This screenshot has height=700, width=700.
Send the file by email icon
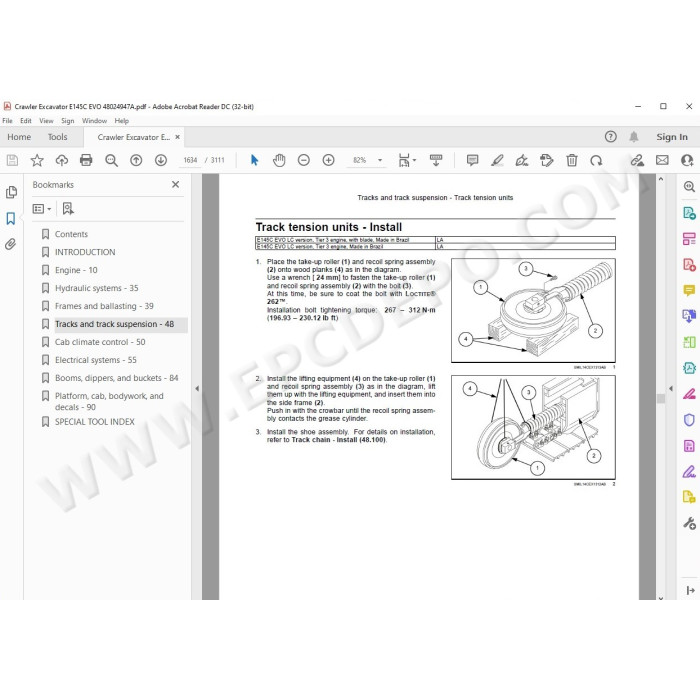point(662,160)
